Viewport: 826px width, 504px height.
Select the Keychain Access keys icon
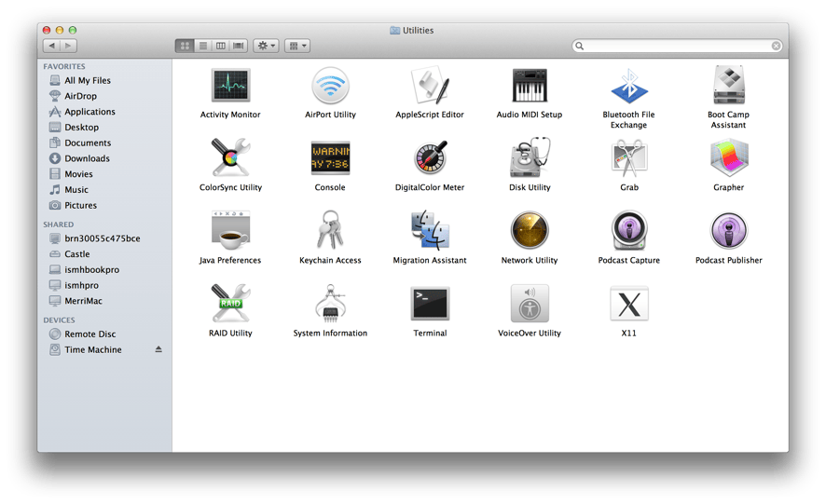click(x=330, y=230)
